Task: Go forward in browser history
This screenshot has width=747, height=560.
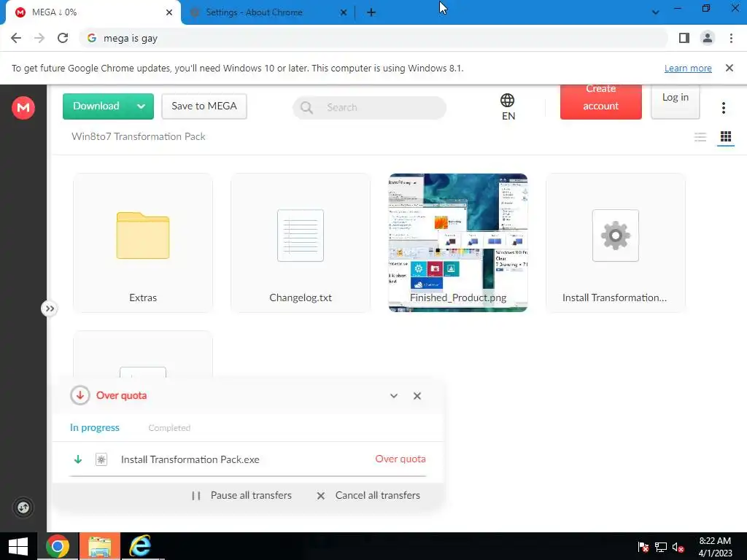Action: [x=39, y=38]
